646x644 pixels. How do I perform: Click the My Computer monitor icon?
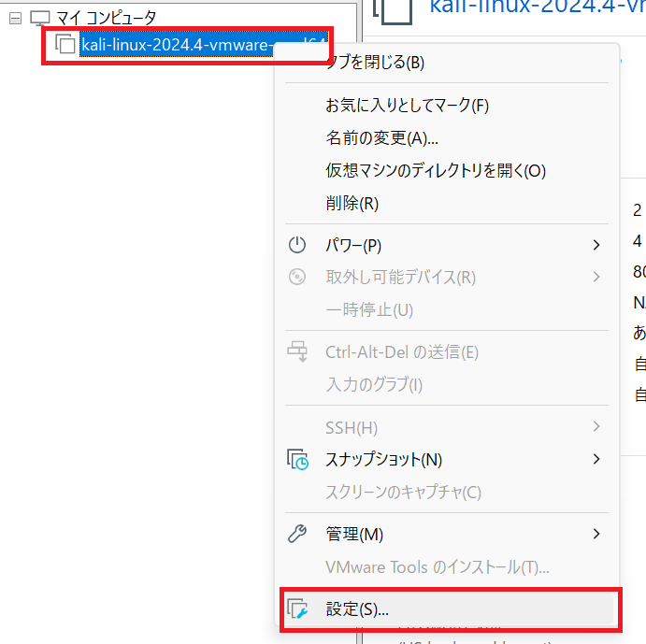[x=39, y=18]
